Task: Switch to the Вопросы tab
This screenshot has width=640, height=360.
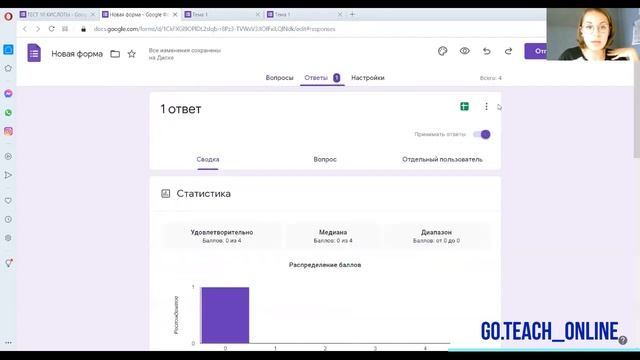Action: pos(279,78)
